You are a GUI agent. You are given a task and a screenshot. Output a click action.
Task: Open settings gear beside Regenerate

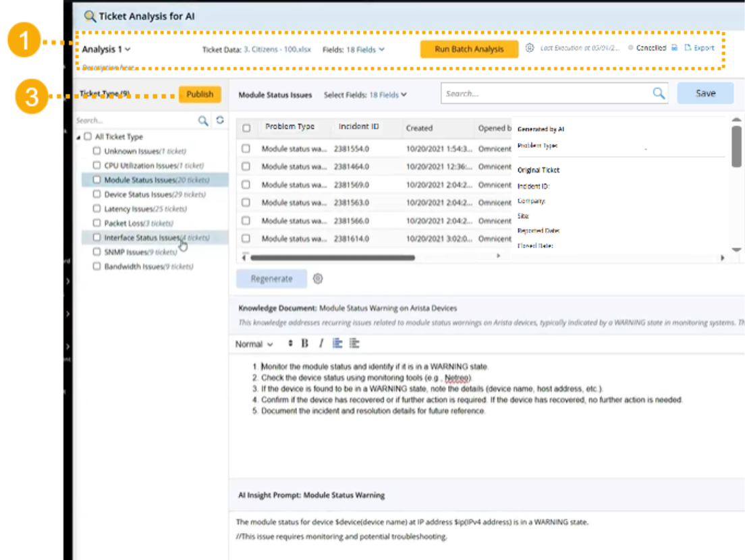pos(318,279)
